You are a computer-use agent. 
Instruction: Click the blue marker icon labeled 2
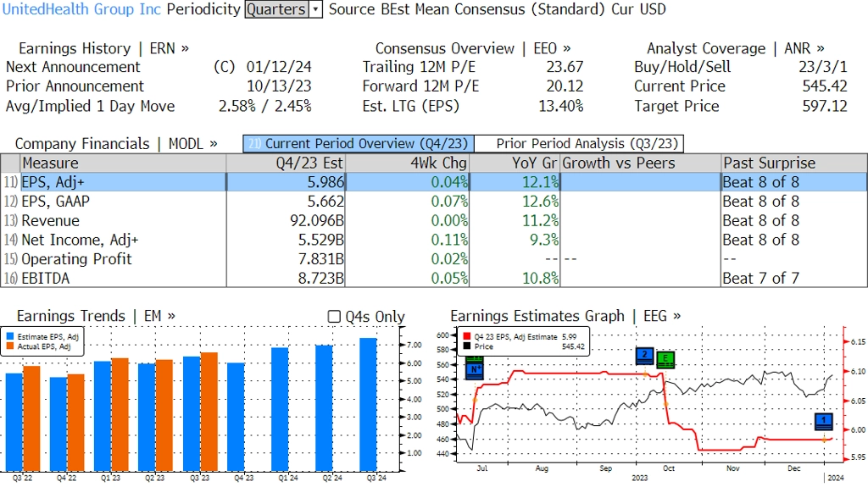click(645, 356)
